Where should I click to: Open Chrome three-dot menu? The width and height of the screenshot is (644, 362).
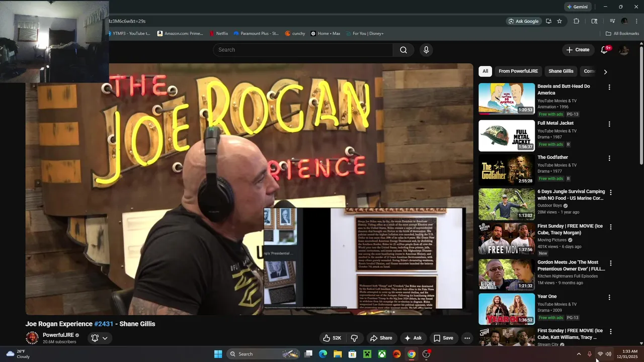point(636,21)
